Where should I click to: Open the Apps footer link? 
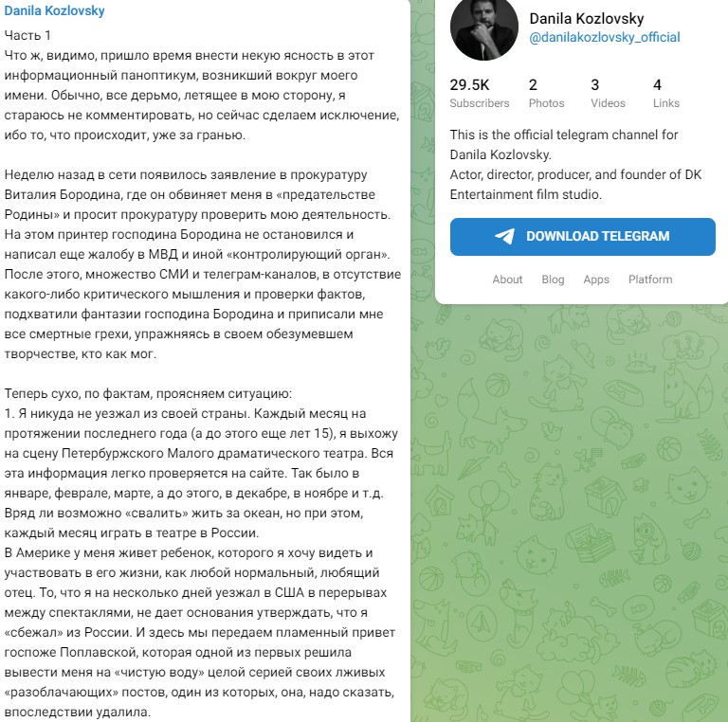596,280
